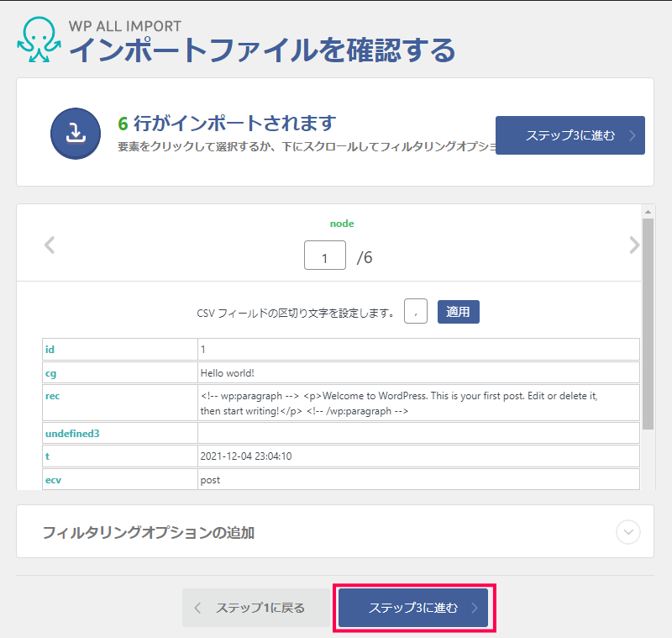Click the bottom ステップ3に進む button
The height and width of the screenshot is (638, 672).
click(413, 608)
